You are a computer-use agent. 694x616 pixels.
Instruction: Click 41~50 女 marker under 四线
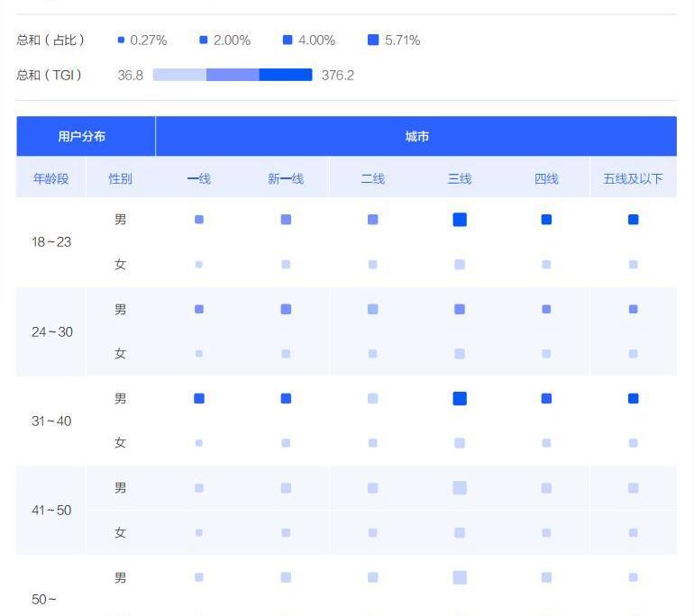pos(546,533)
